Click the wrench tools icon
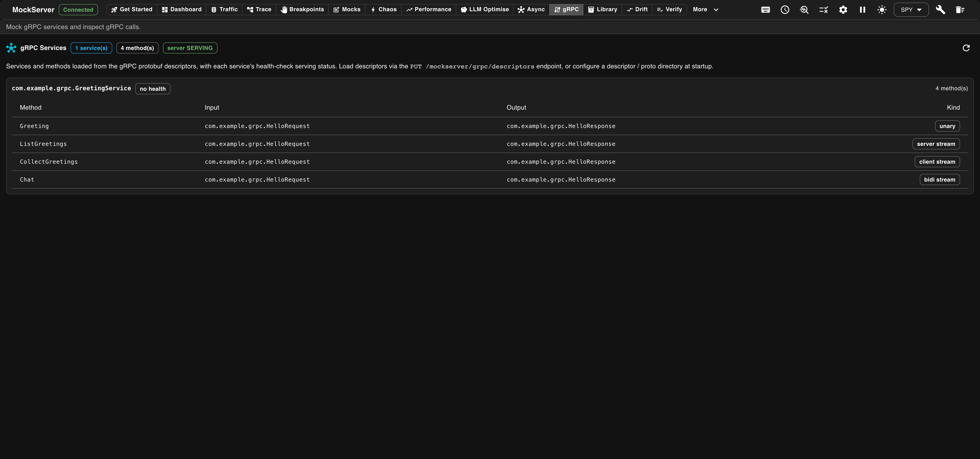 tap(940, 9)
